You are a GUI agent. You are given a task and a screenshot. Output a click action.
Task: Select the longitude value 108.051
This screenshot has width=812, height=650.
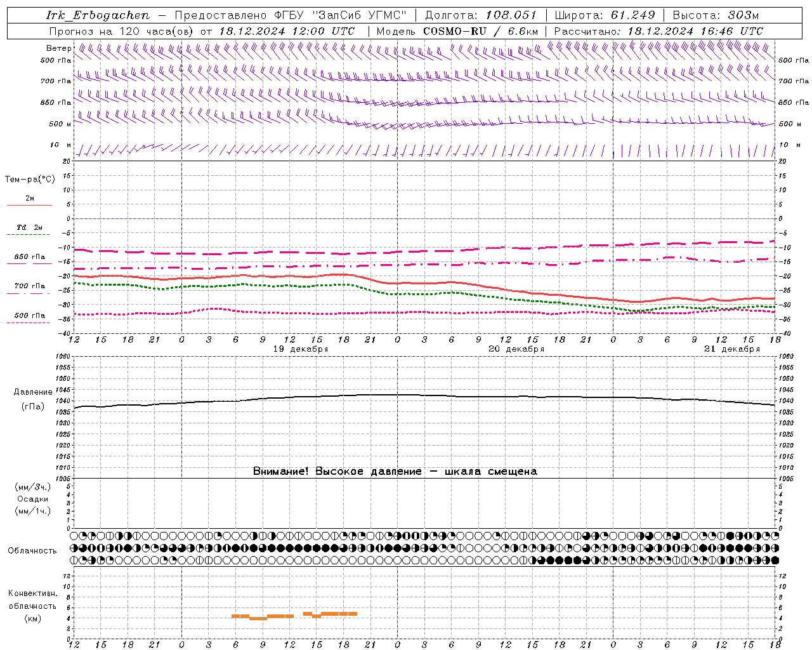[x=511, y=15]
